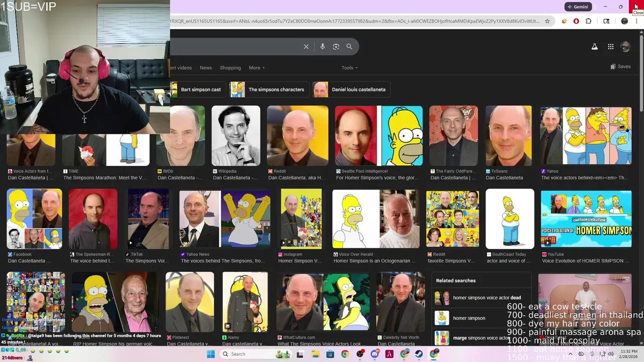
Task: Click the Reddit 'favorite Simpsons V...' caption
Action: coord(451,261)
